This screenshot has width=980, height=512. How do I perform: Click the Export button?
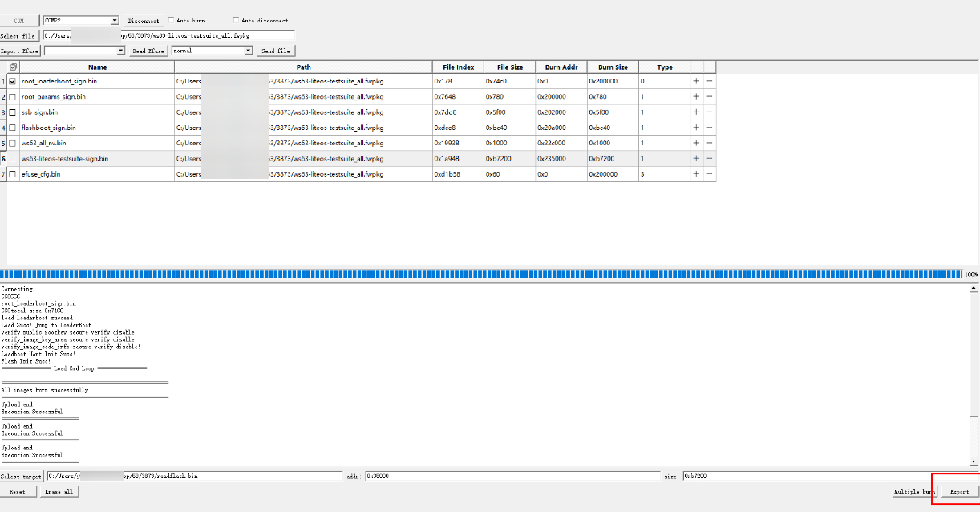point(959,491)
